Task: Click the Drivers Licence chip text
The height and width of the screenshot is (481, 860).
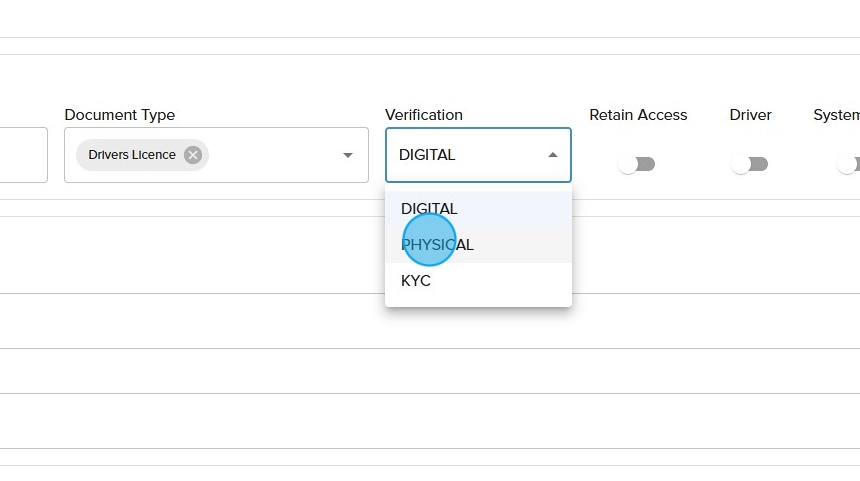Action: coord(131,155)
